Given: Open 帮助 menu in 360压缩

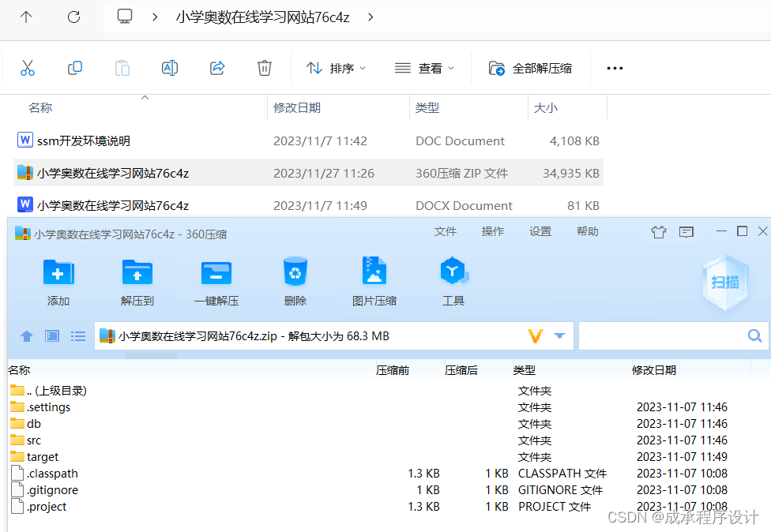Looking at the screenshot, I should (x=588, y=231).
